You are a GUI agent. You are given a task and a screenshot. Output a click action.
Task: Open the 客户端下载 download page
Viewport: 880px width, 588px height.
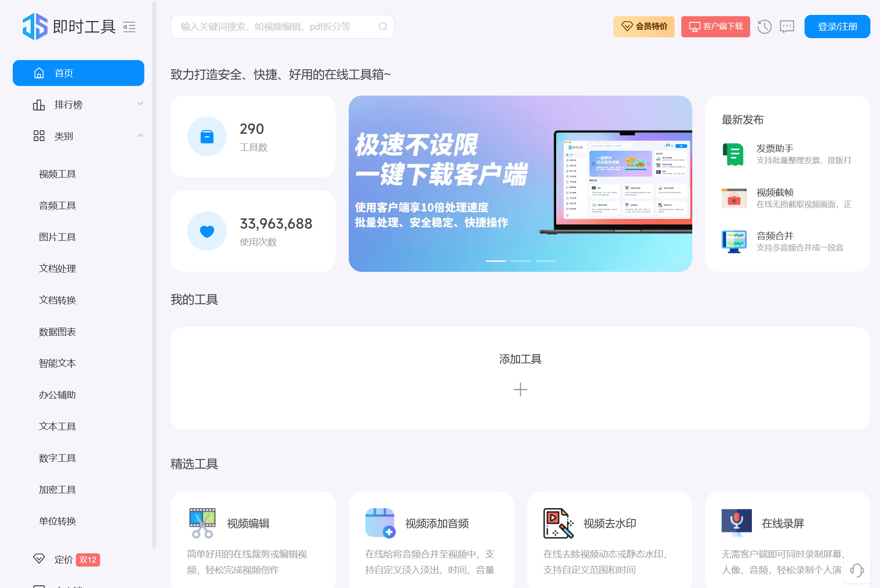click(715, 27)
